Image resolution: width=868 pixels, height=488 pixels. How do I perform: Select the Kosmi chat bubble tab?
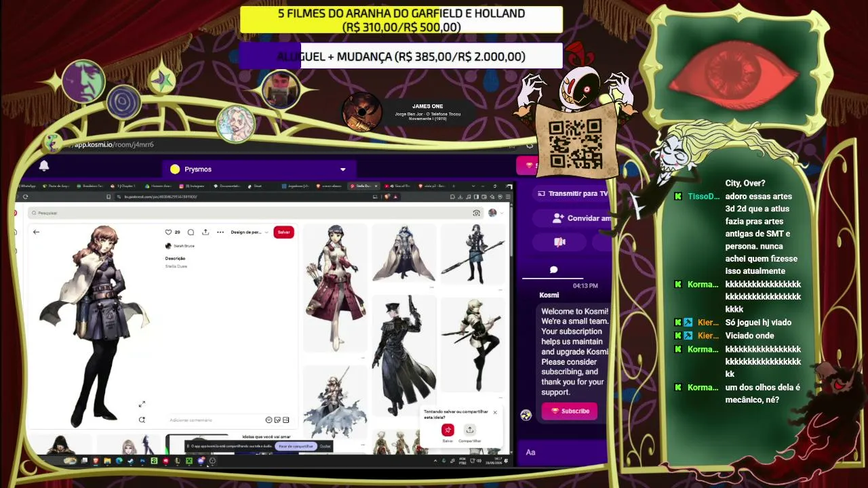click(553, 270)
